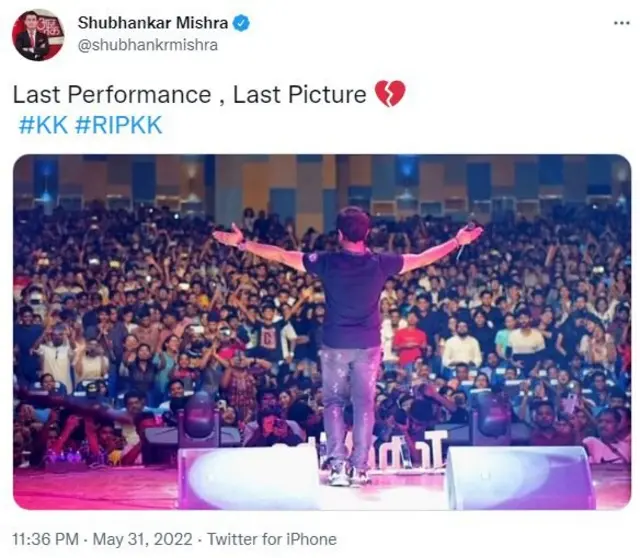Click the left moving-head stage light
The image size is (640, 558).
click(x=200, y=418)
